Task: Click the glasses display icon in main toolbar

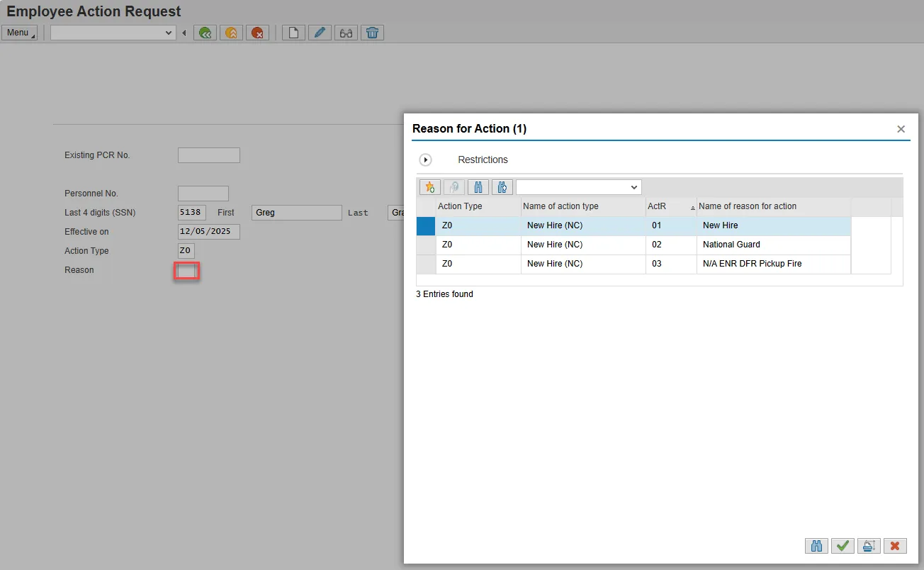Action: pyautogui.click(x=346, y=33)
